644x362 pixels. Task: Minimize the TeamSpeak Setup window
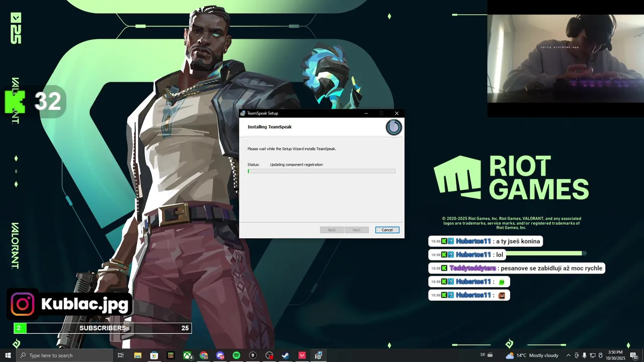click(366, 113)
